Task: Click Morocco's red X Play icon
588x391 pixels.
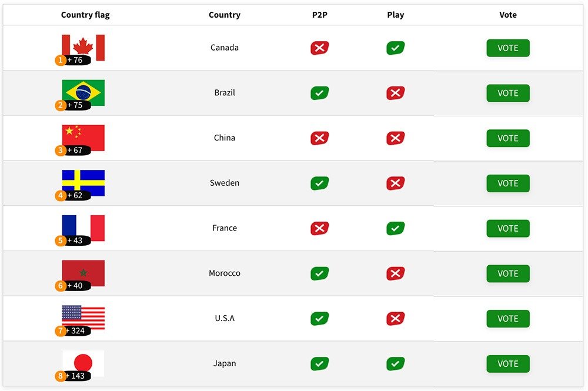Action: [396, 273]
